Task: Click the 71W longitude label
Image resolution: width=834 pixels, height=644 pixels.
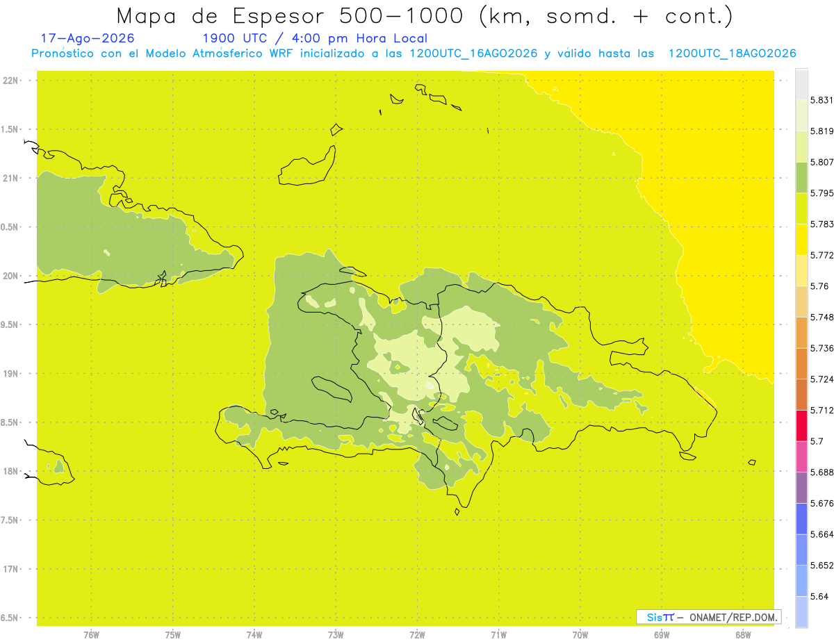Action: [498, 634]
